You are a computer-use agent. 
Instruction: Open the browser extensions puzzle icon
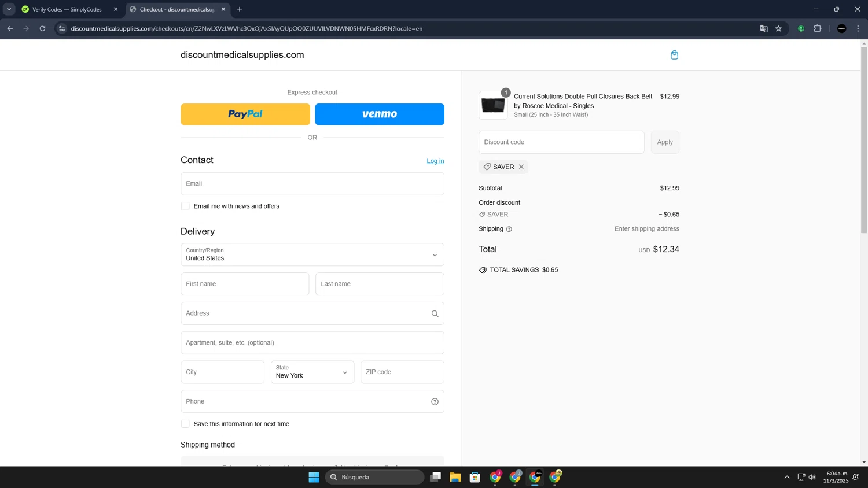(x=818, y=28)
